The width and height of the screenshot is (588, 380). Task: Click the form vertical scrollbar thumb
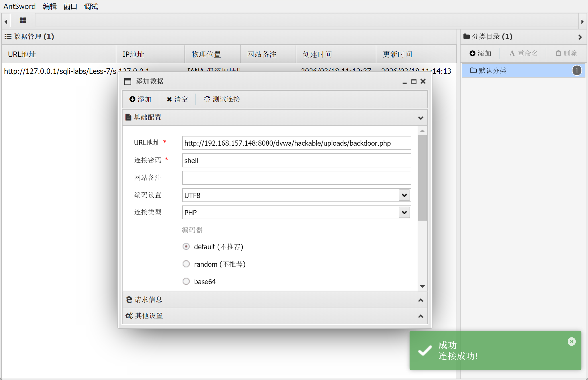(422, 178)
